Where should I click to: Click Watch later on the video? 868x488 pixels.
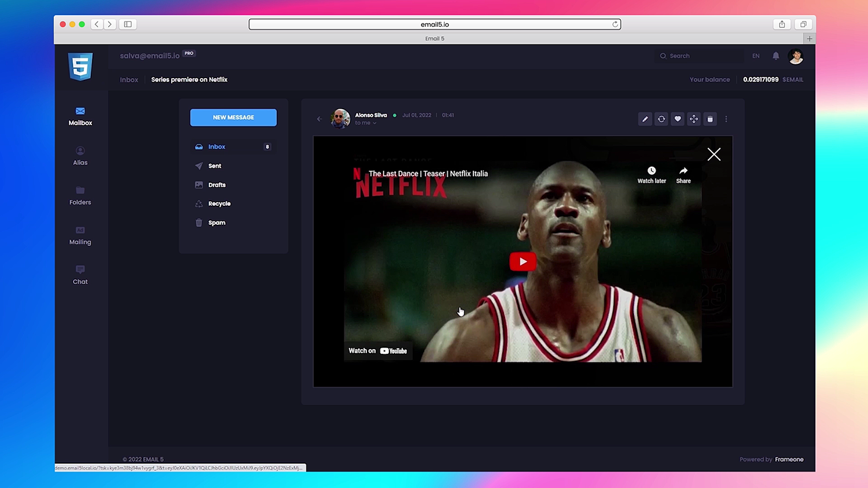[652, 175]
